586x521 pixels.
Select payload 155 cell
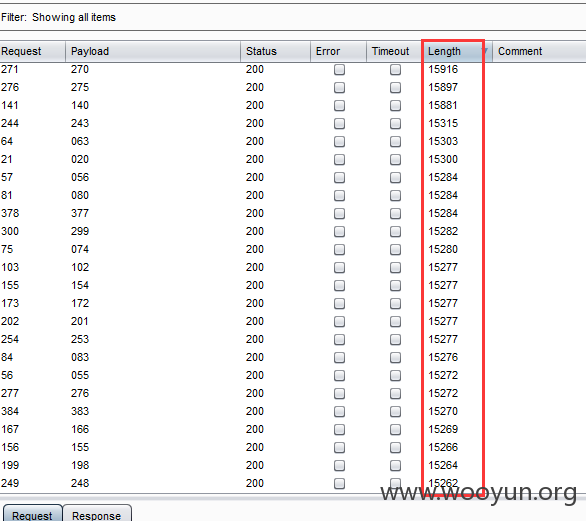pyautogui.click(x=80, y=447)
